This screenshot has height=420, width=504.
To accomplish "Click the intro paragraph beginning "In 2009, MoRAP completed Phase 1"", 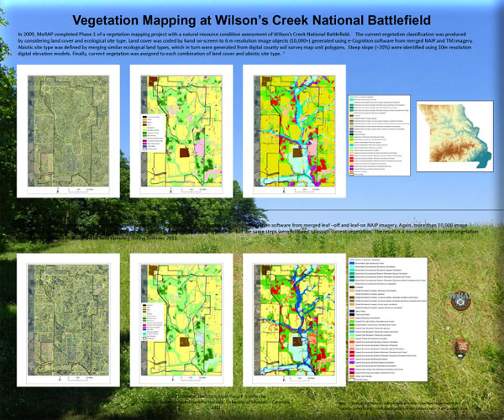I will click(245, 44).
